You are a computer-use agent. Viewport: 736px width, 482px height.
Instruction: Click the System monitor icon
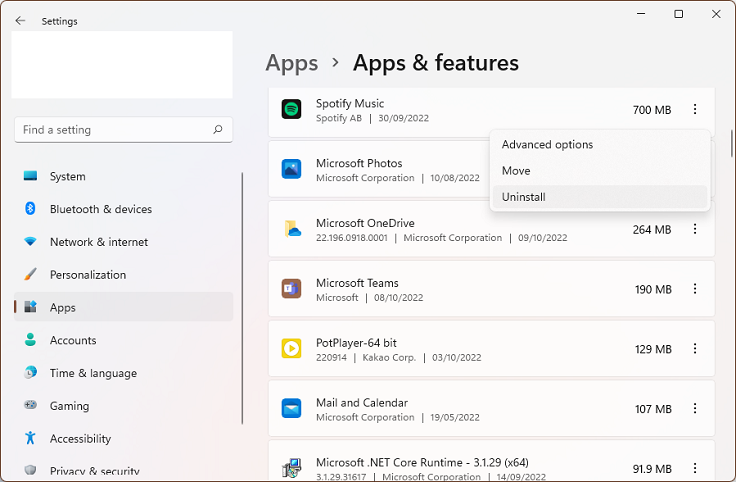(31, 176)
